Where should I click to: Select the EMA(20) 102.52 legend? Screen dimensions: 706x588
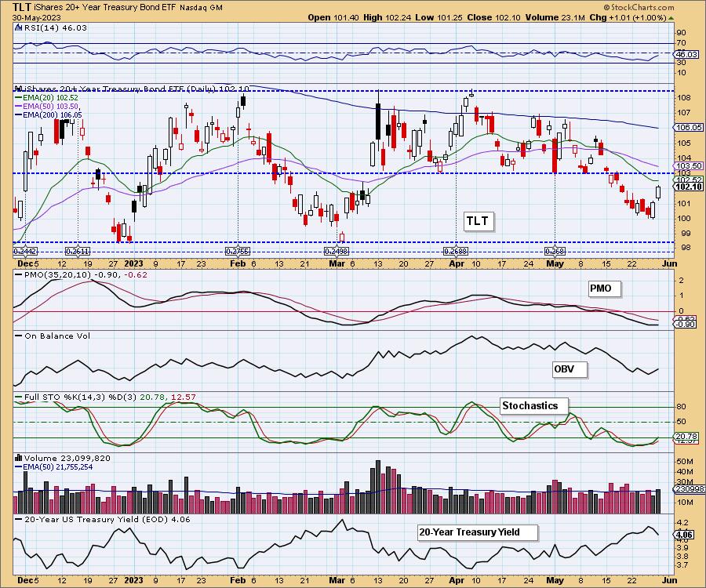coord(46,98)
